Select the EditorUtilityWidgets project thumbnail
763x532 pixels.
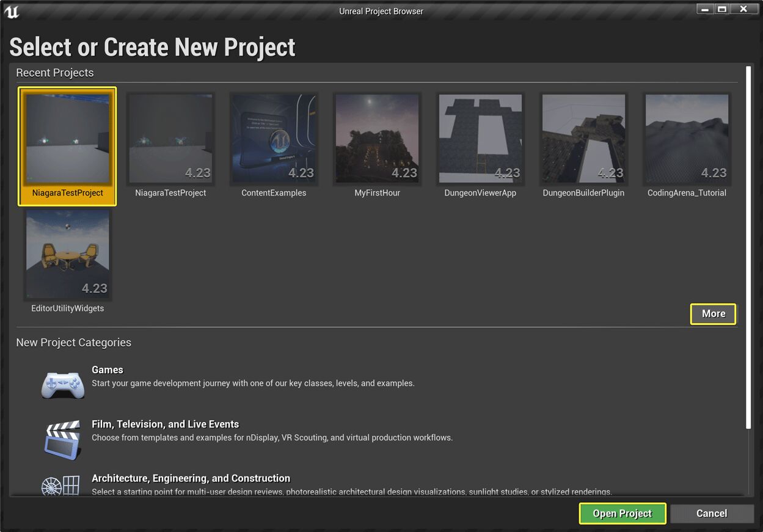[67, 254]
